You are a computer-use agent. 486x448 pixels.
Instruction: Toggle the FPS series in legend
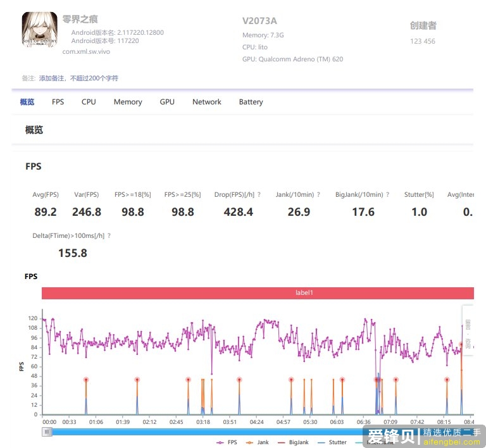click(227, 442)
